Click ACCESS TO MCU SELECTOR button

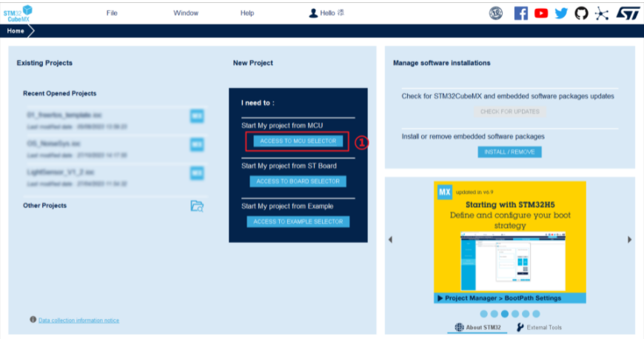298,141
